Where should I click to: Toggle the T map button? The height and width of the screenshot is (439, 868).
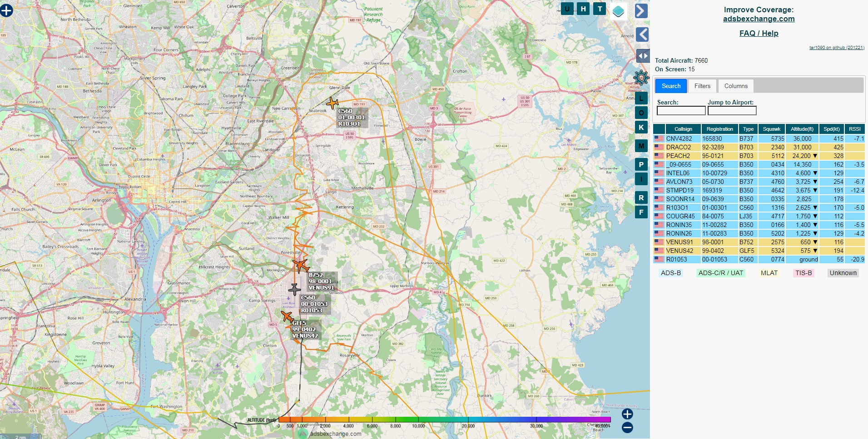point(600,9)
